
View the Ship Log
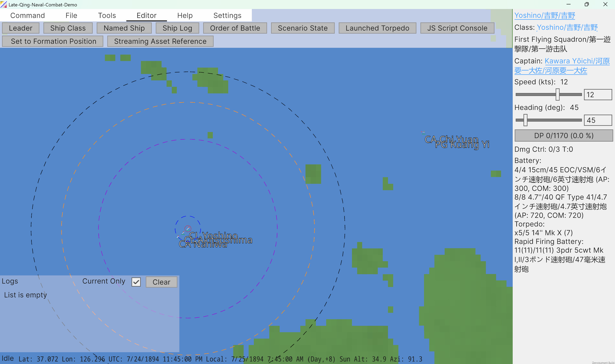tap(177, 28)
